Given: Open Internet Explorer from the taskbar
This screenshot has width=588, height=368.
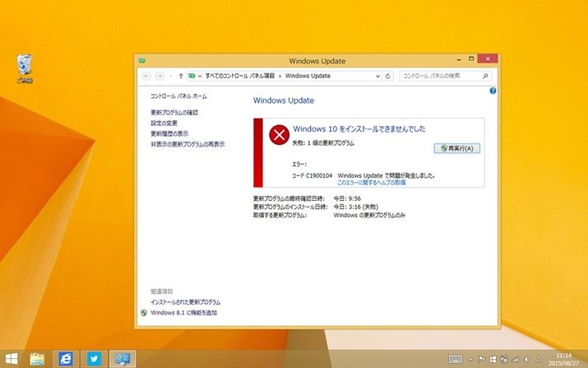Looking at the screenshot, I should coord(66,358).
